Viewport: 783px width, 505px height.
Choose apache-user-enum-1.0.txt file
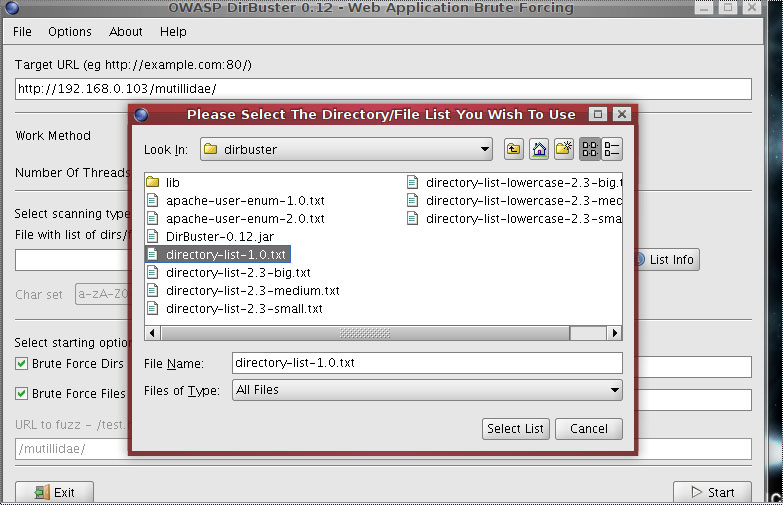(x=244, y=200)
